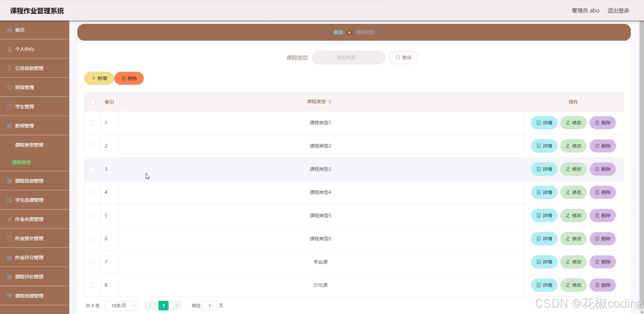644x314 pixels.
Task: Click the 前往 page number input
Action: (x=210, y=306)
